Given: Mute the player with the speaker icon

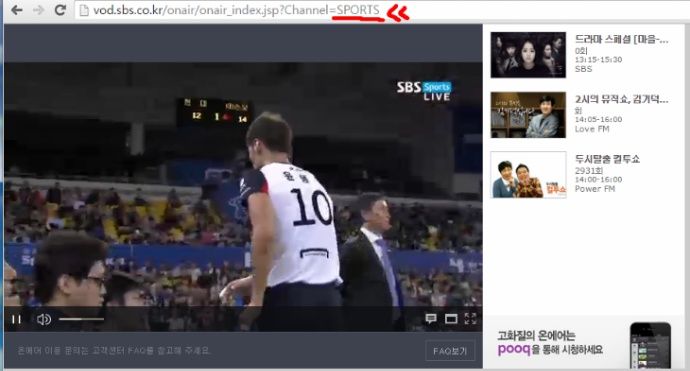Looking at the screenshot, I should 44,319.
